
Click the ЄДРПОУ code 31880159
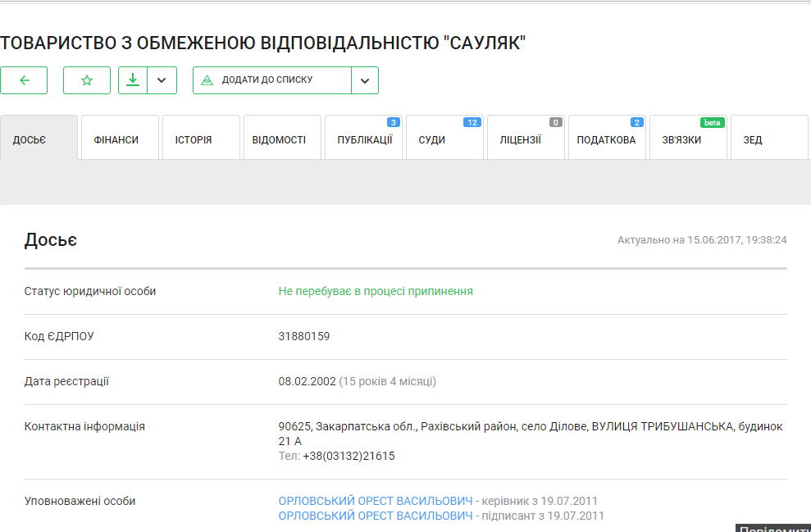[304, 336]
